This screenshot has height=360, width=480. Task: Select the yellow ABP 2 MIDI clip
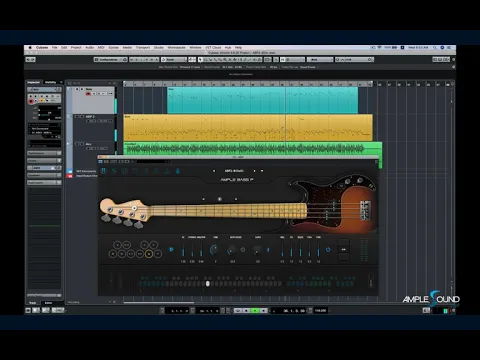[248, 128]
